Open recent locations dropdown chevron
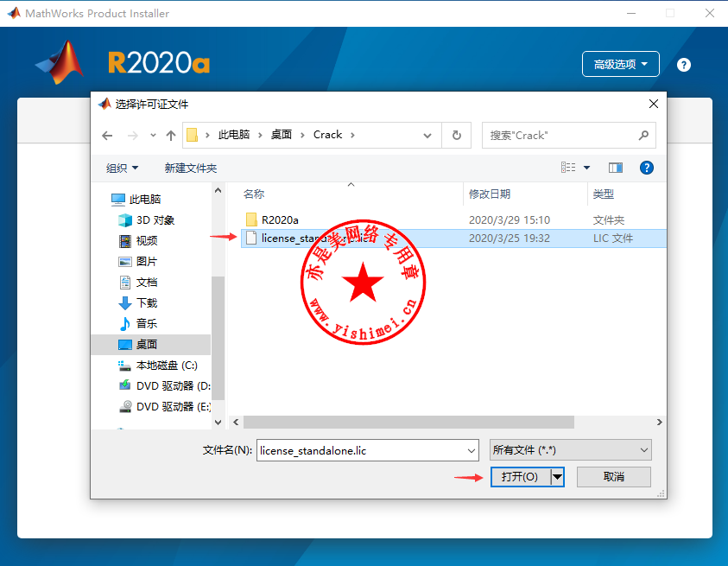Viewport: 728px width, 566px height. pos(153,135)
